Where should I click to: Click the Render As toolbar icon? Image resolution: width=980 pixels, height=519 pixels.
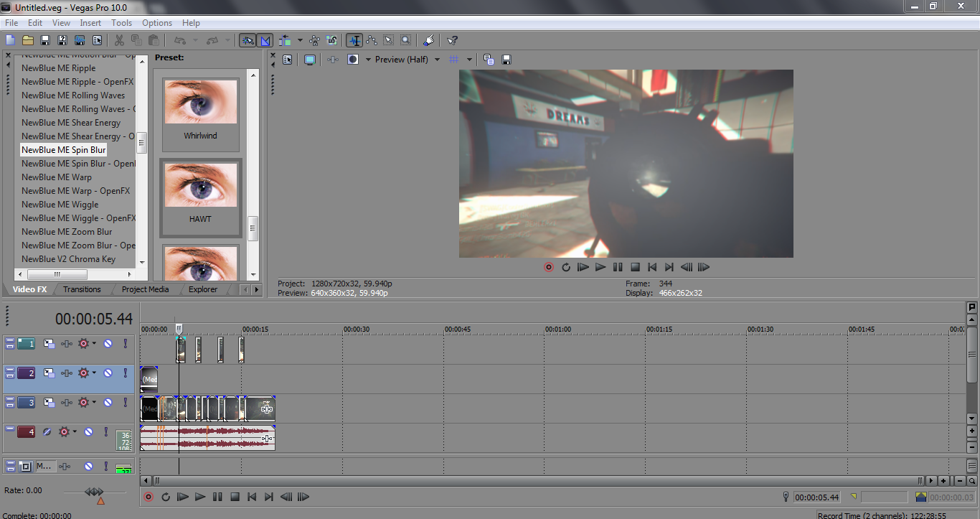tap(80, 40)
